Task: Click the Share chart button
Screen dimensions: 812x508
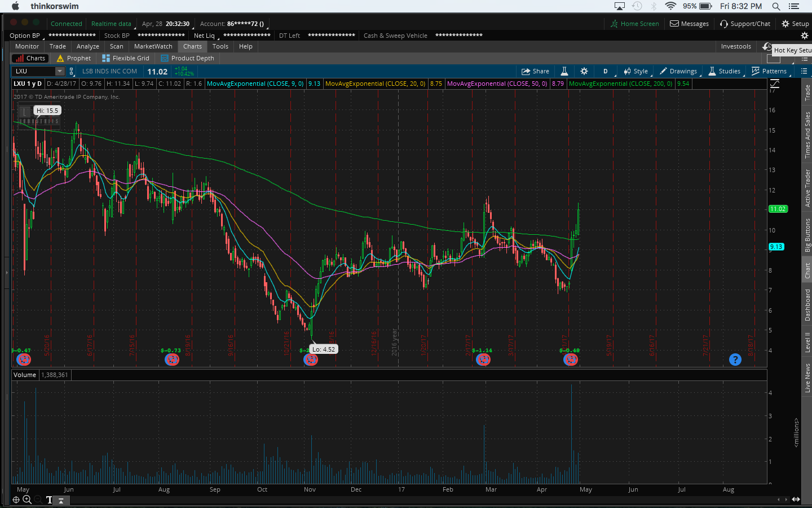Action: pyautogui.click(x=535, y=71)
